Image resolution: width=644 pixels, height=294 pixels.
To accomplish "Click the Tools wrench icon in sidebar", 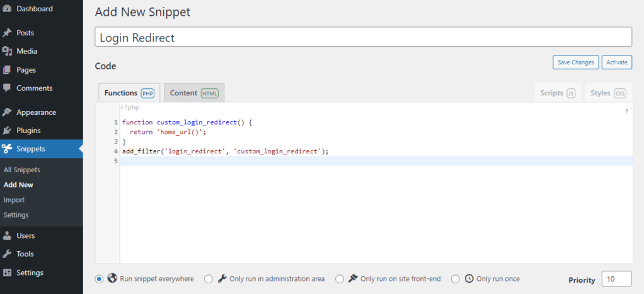I will [6, 254].
